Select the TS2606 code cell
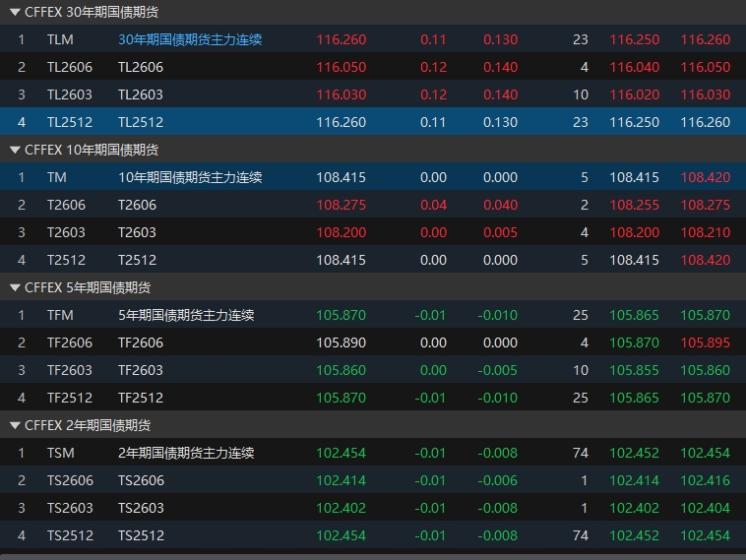The image size is (746, 560). 70,480
